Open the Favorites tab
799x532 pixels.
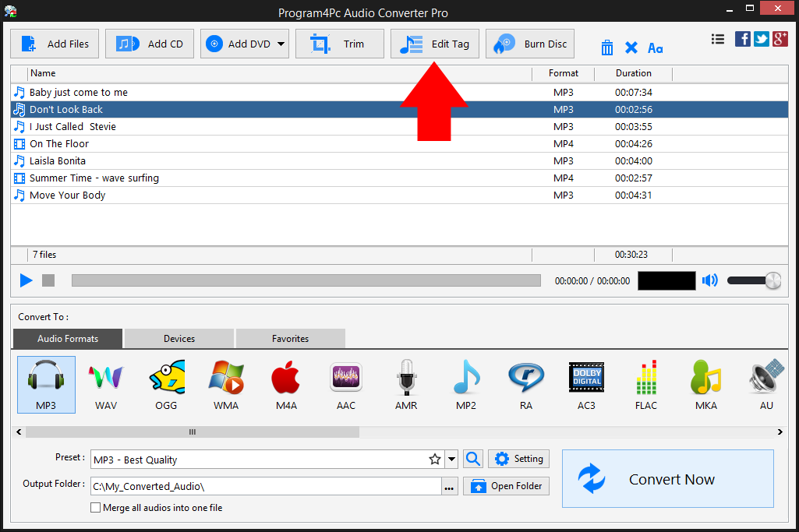click(x=289, y=338)
